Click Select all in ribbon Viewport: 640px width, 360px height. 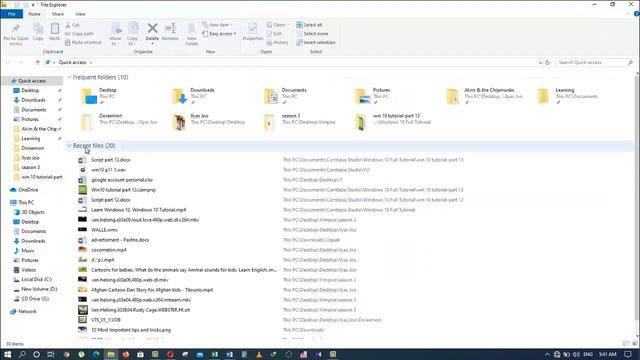point(309,25)
